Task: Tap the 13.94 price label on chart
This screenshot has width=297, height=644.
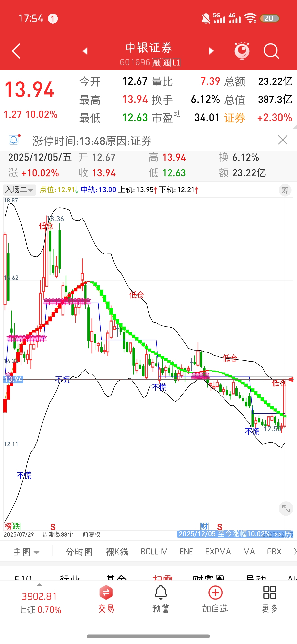Action: coord(13,380)
